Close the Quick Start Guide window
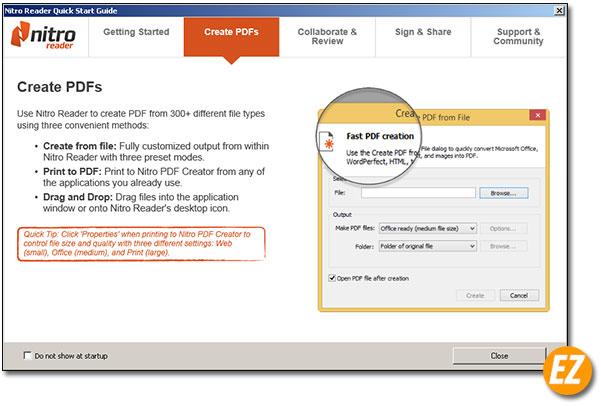 (x=560, y=10)
